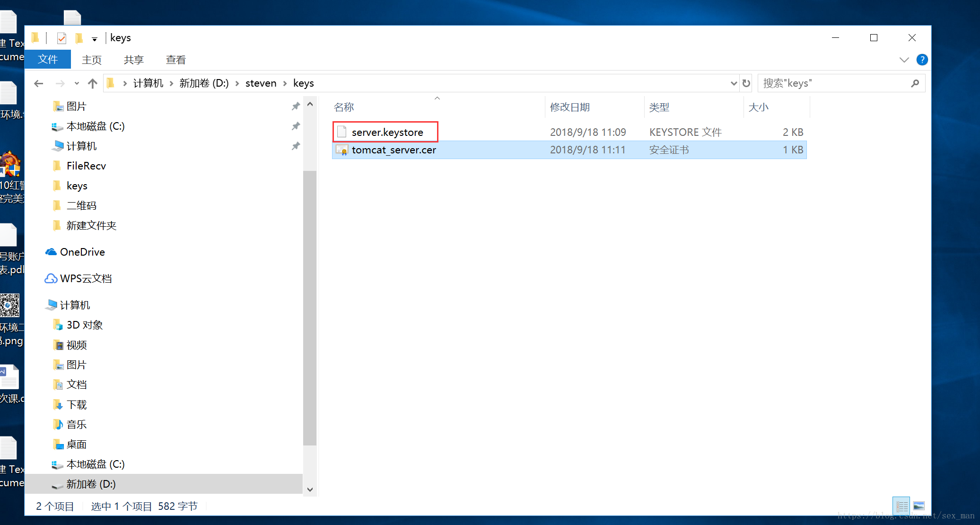Refresh the current folder view
980x525 pixels.
(x=746, y=83)
